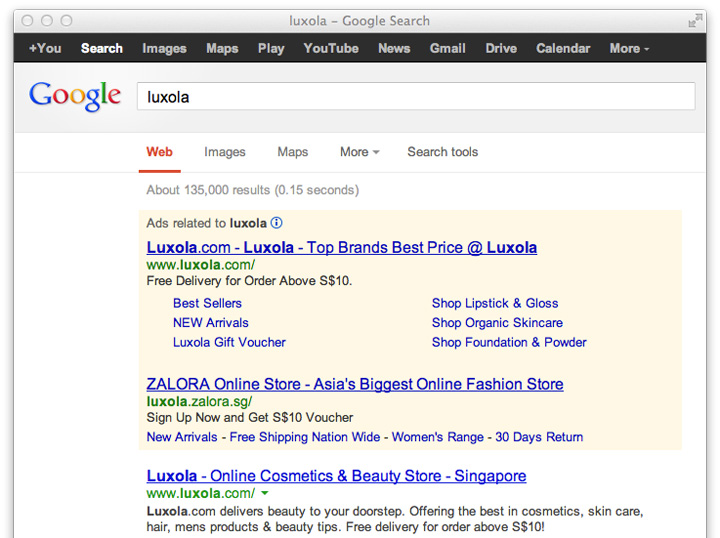Viewport: 720px width, 538px height.
Task: Expand the green arrow beside www.luxola.com/
Action: [265, 493]
